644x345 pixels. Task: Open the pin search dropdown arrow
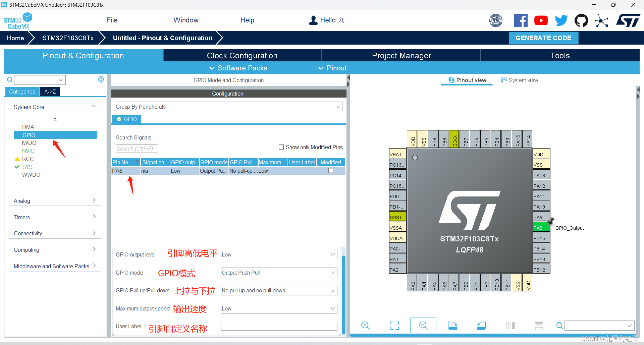(630, 326)
